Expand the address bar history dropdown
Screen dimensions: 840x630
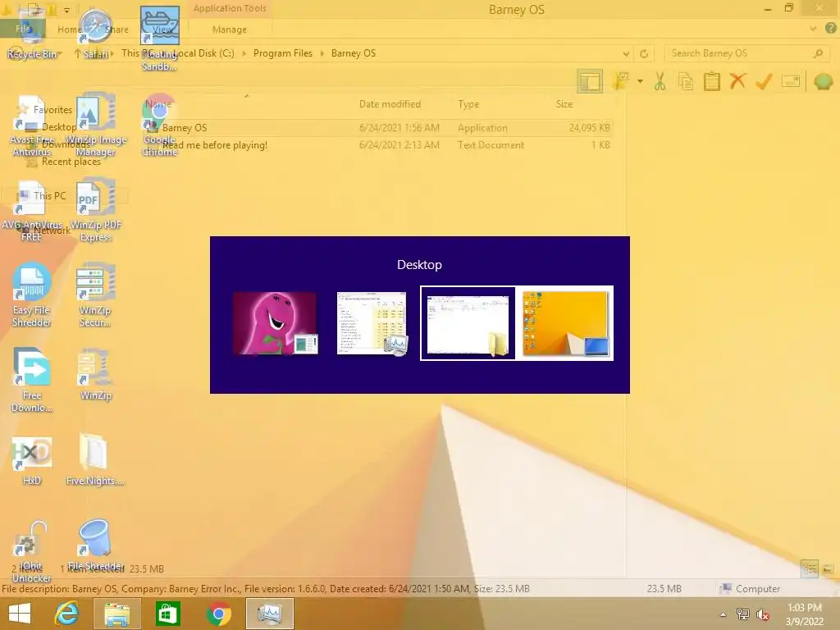[626, 53]
